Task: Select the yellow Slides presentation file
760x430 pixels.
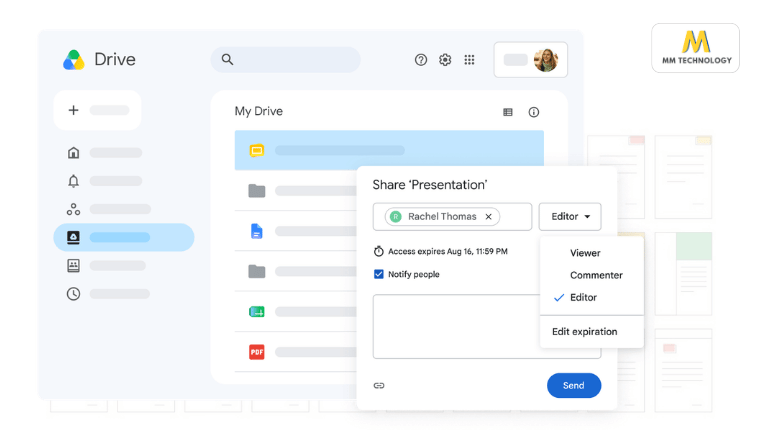Action: 389,150
